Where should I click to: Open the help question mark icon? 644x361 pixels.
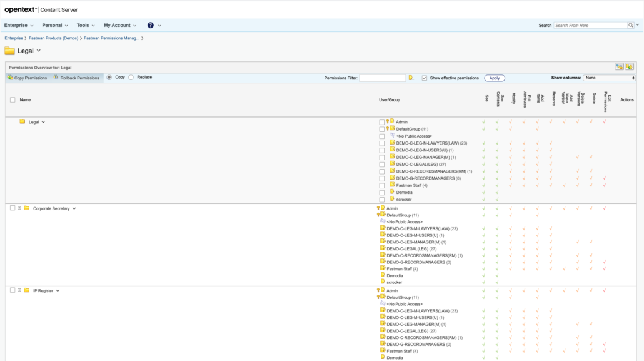coord(151,25)
